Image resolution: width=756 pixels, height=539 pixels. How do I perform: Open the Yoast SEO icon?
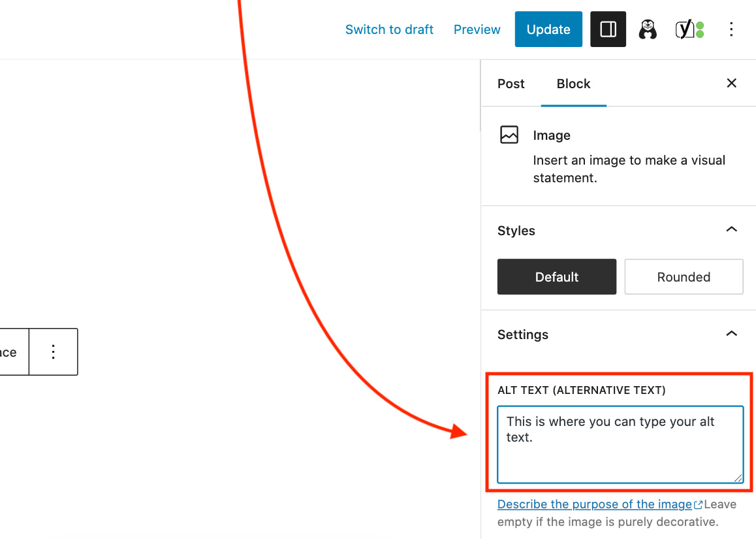[689, 29]
